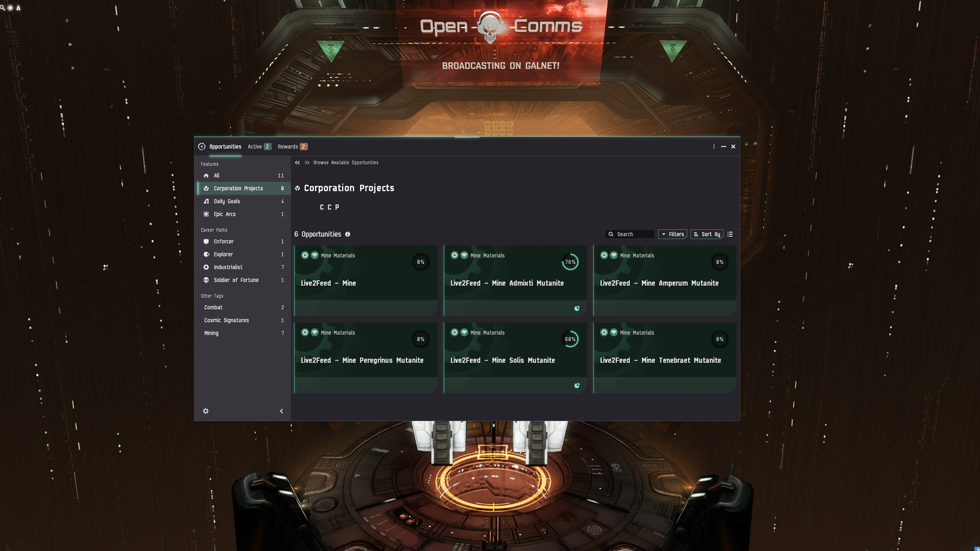Select the Epic Arcs star icon
Viewport: 980px width, 551px height.
point(206,214)
